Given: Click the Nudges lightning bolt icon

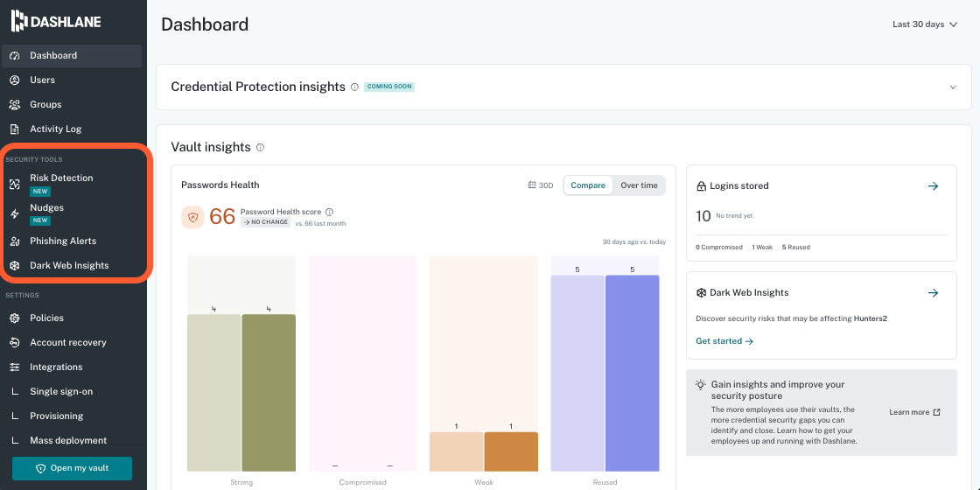Looking at the screenshot, I should click(16, 214).
